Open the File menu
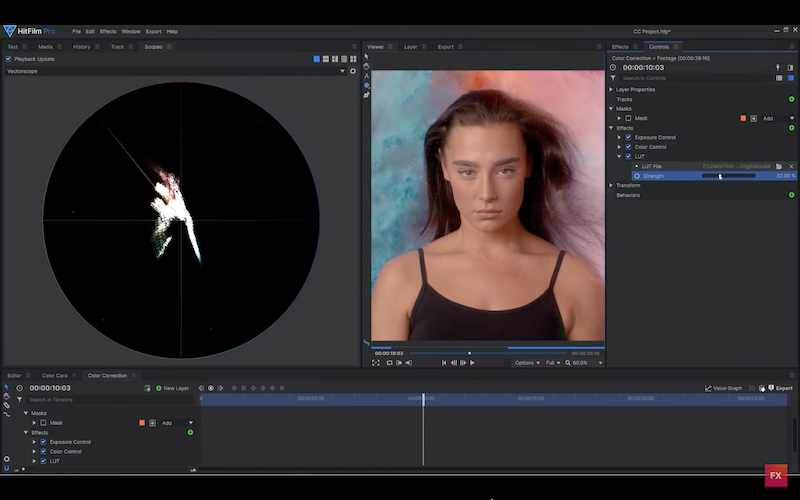800x500 pixels. [76, 32]
